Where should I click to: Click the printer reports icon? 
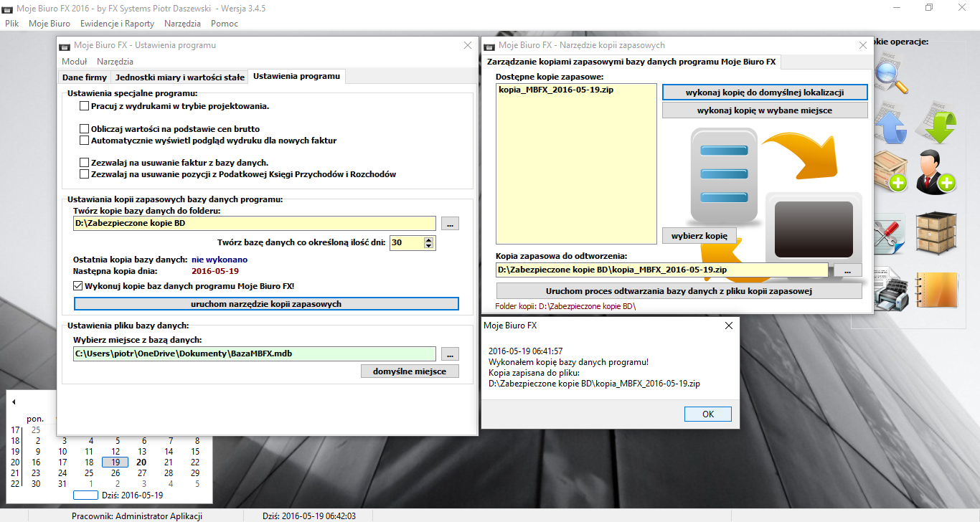(x=890, y=290)
